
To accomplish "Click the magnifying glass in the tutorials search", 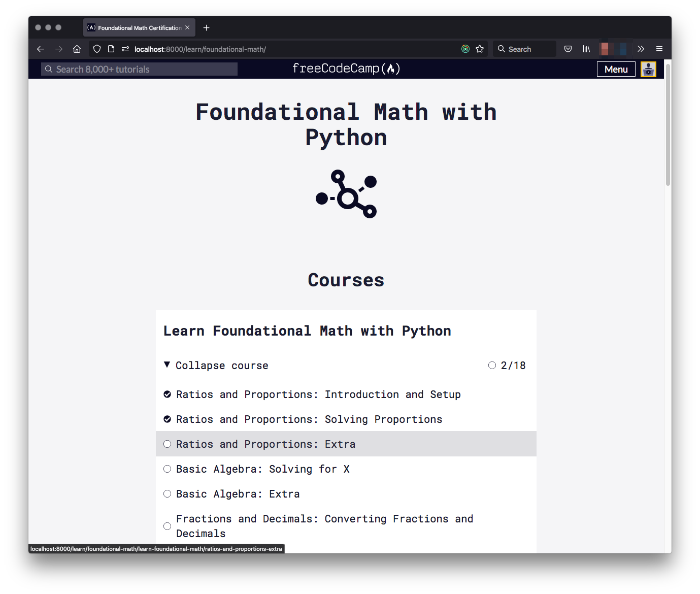I will [x=48, y=69].
